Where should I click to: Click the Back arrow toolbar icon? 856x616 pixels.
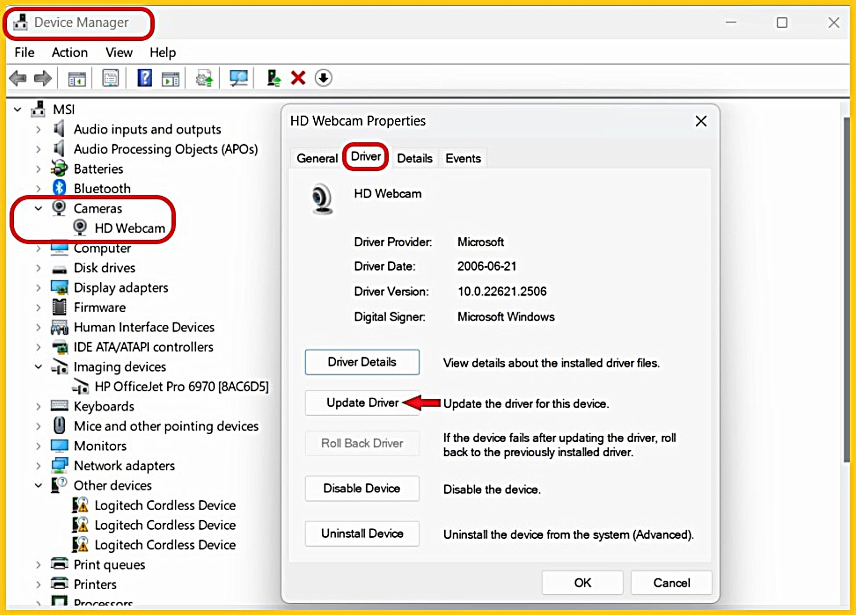(x=17, y=78)
